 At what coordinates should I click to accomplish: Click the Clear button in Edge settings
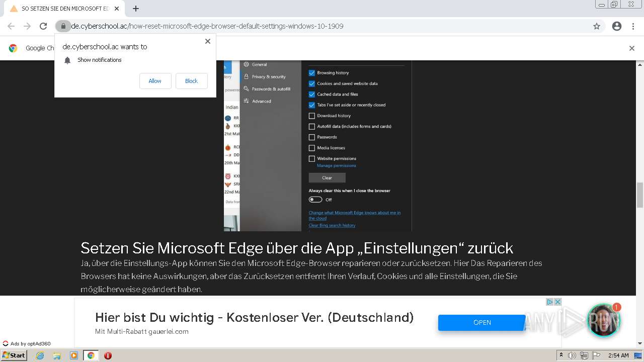coord(327,177)
